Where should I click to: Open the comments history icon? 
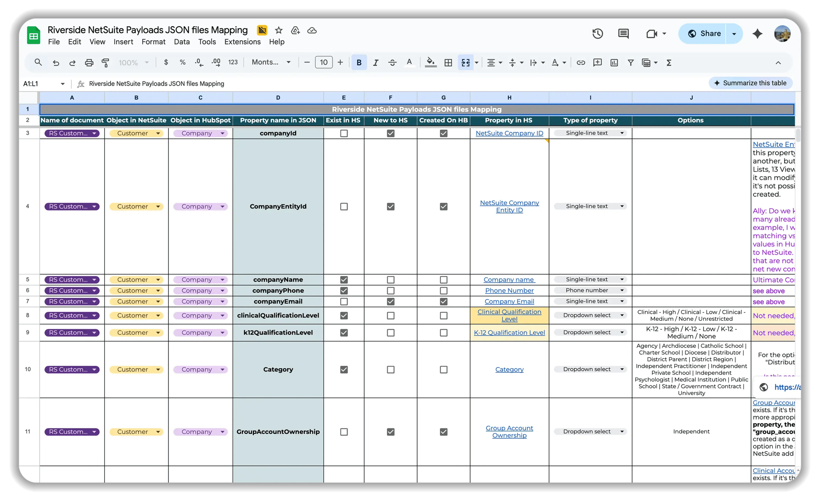tap(623, 34)
